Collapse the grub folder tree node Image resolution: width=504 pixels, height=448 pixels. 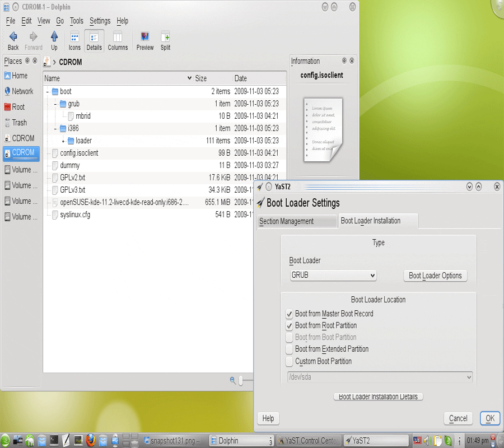55,104
